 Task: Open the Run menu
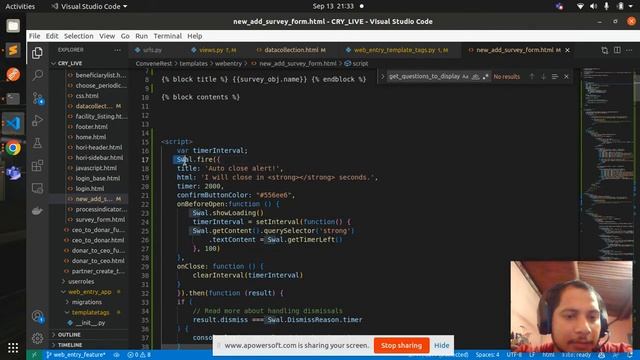coord(142,36)
